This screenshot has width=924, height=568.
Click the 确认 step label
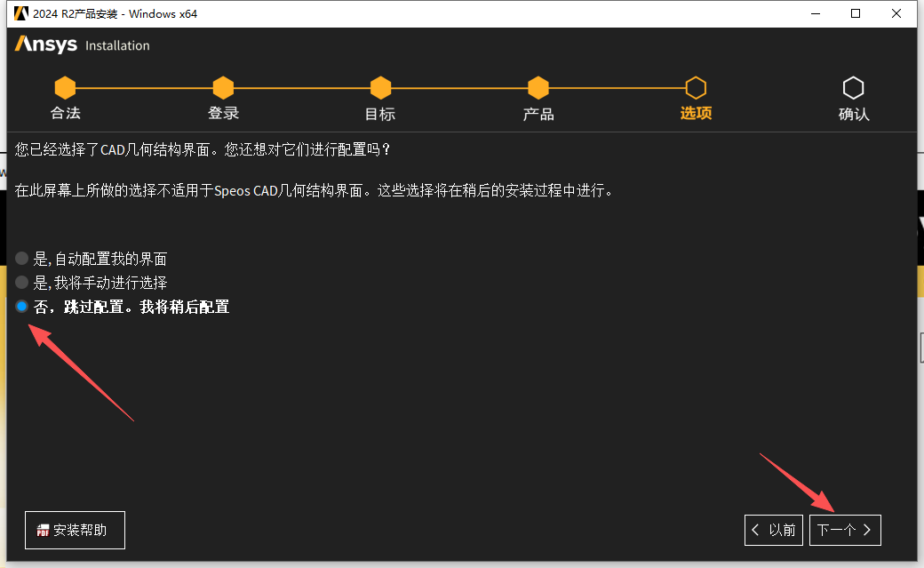(854, 113)
